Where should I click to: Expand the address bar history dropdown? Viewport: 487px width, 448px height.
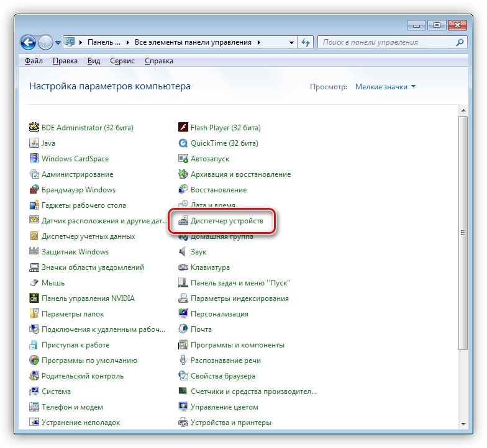coord(291,42)
